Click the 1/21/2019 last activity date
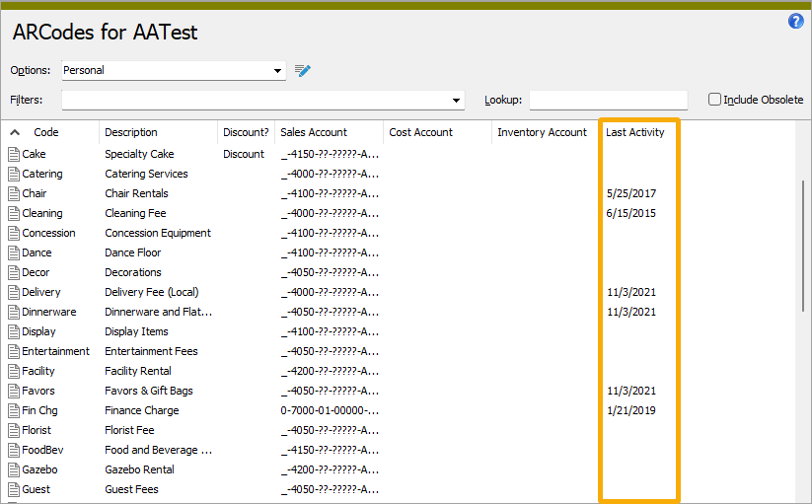 pyautogui.click(x=631, y=410)
